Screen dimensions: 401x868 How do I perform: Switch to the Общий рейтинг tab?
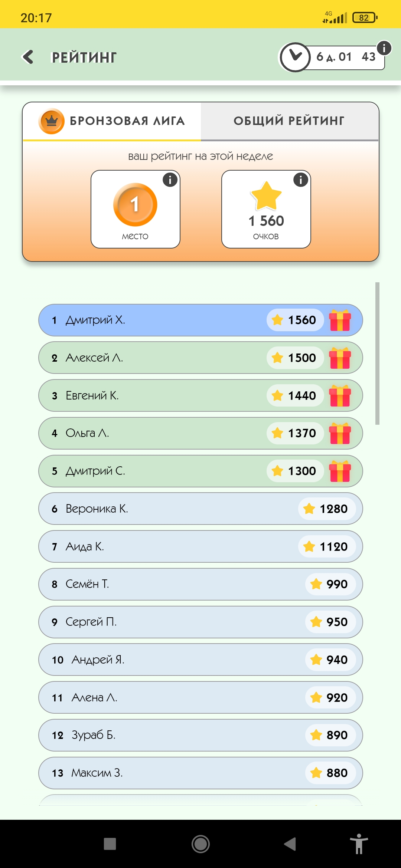[289, 121]
